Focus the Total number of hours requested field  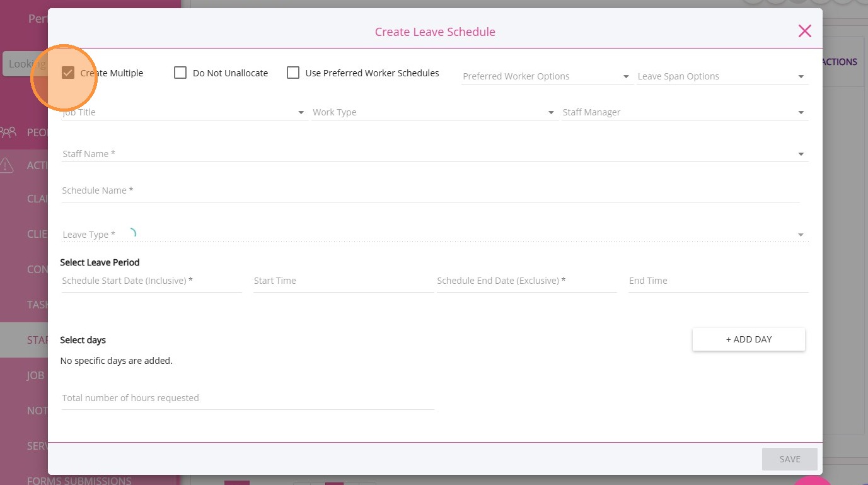(x=248, y=399)
